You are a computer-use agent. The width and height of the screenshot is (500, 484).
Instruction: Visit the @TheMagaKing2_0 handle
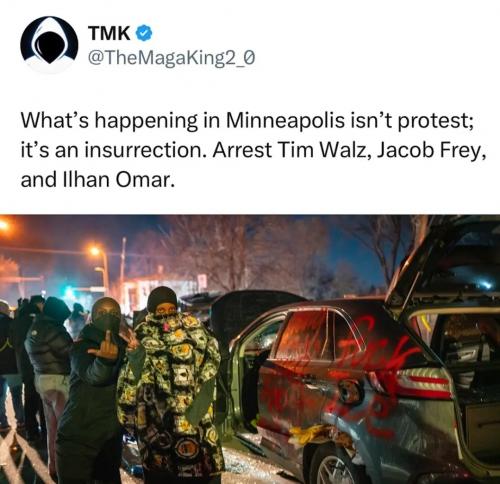[x=172, y=58]
